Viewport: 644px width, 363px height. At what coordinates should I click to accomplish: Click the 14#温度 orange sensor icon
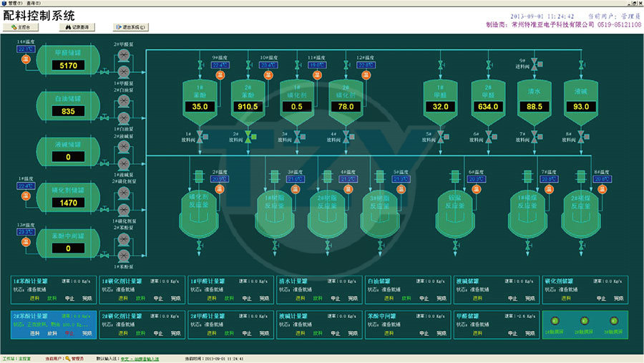(26, 59)
